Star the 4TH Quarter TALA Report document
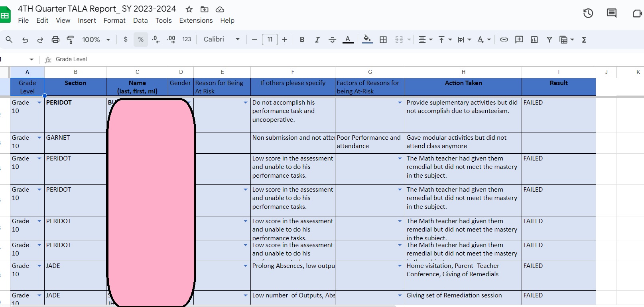 [189, 9]
